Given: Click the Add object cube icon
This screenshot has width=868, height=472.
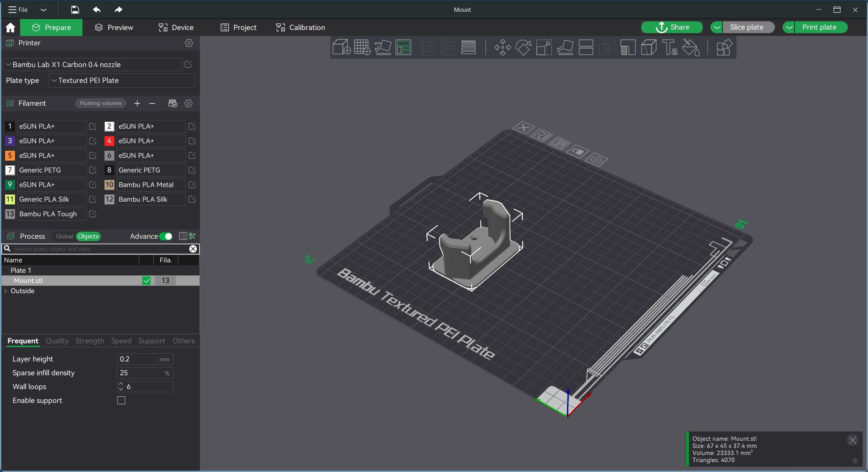Looking at the screenshot, I should point(342,47).
